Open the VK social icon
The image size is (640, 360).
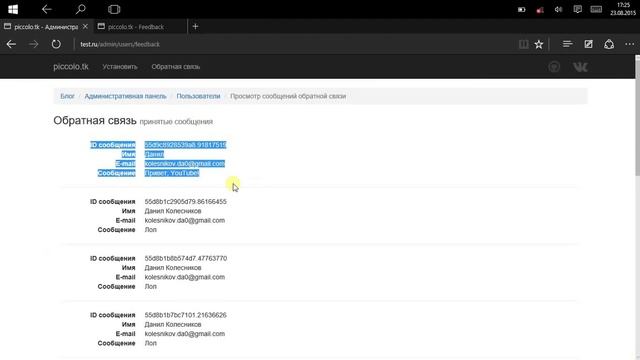(x=580, y=67)
